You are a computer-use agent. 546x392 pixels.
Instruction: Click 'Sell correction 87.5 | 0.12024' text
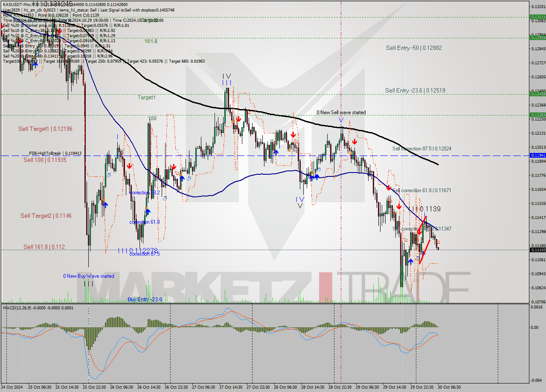422,149
